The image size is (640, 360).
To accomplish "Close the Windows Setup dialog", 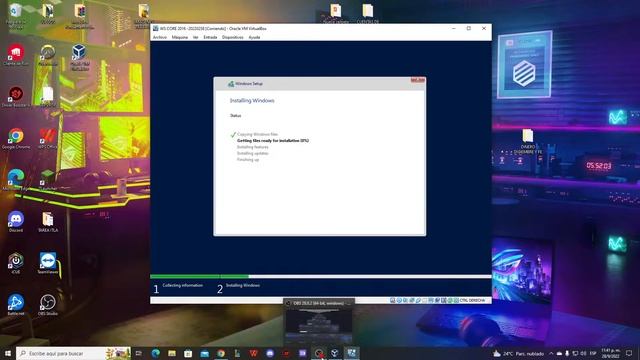I will pyautogui.click(x=418, y=80).
